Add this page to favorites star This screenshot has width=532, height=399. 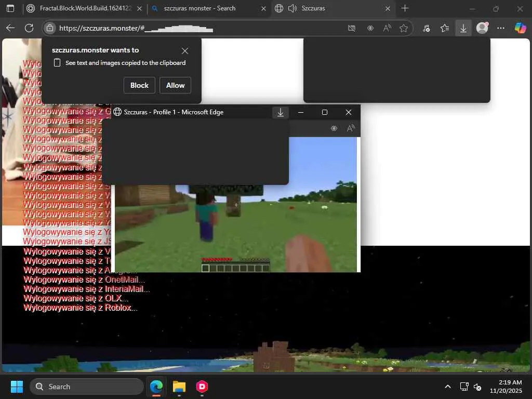coord(403,28)
